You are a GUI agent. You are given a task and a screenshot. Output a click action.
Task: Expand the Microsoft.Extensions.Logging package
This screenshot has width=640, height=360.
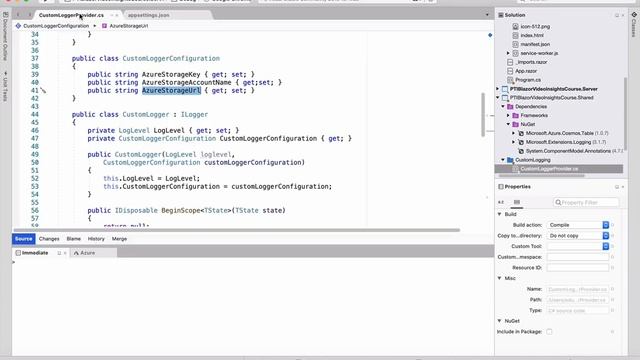[513, 142]
